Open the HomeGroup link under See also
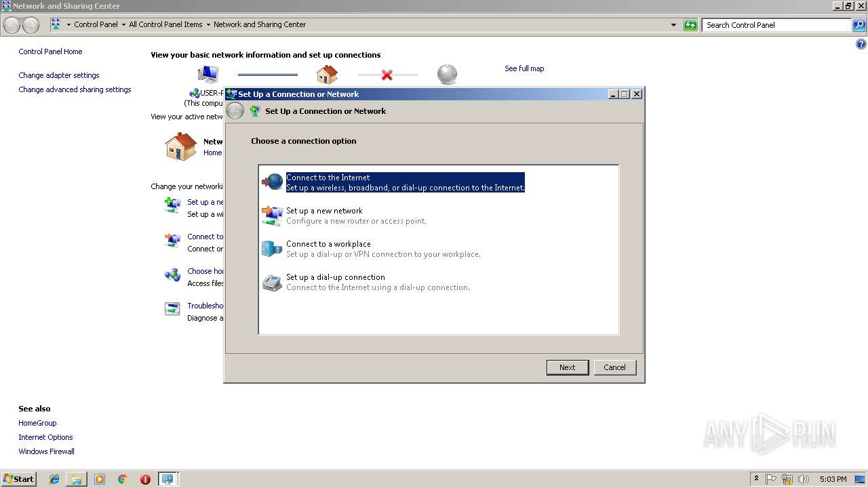Viewport: 868px width, 488px height. coord(37,423)
